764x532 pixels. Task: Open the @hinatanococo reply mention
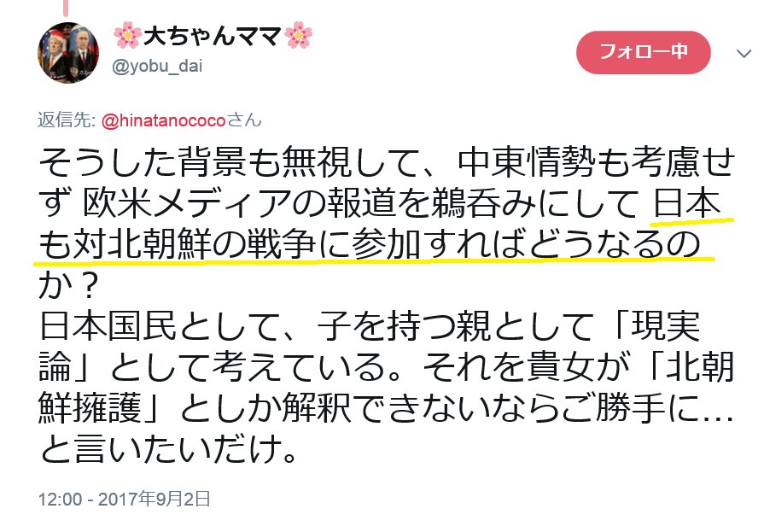[x=164, y=120]
